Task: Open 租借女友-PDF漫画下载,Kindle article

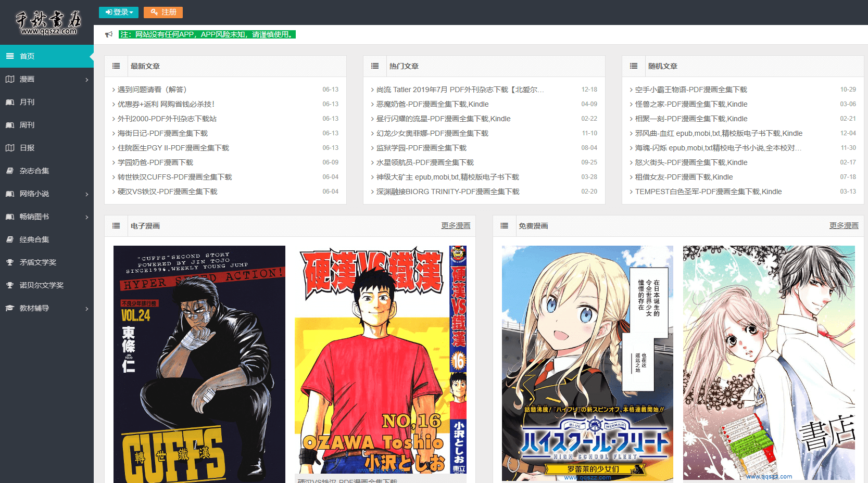Action: click(x=684, y=177)
